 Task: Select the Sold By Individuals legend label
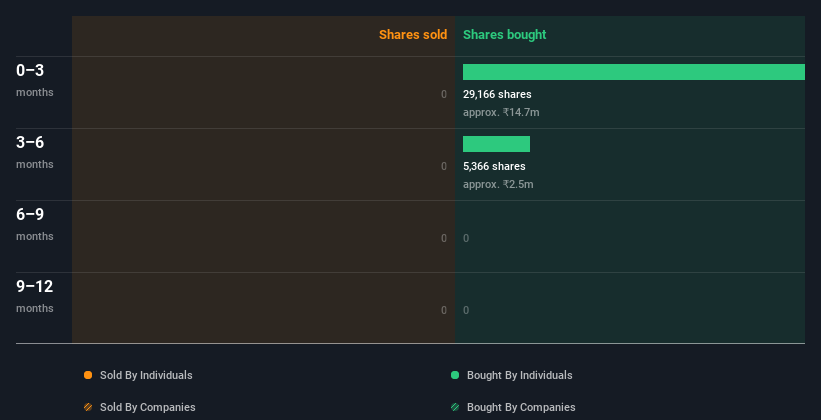[x=146, y=375]
